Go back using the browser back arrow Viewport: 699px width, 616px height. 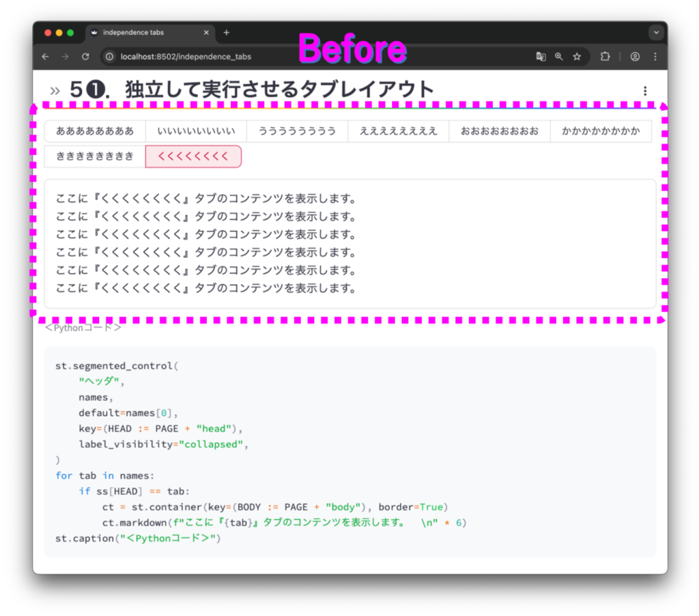click(45, 57)
